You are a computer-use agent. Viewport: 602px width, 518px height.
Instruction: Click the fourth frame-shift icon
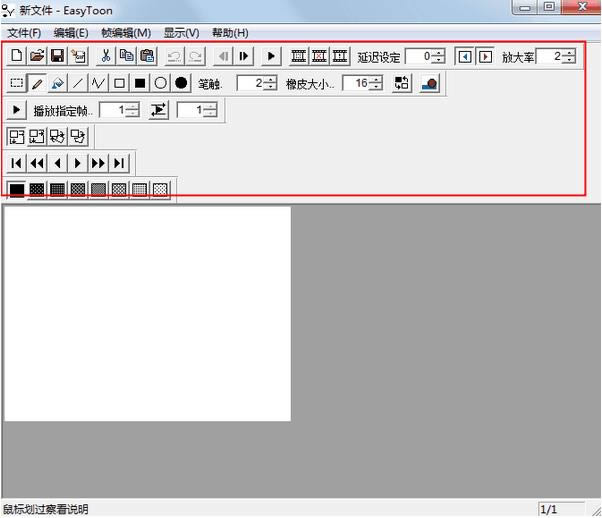(78, 137)
